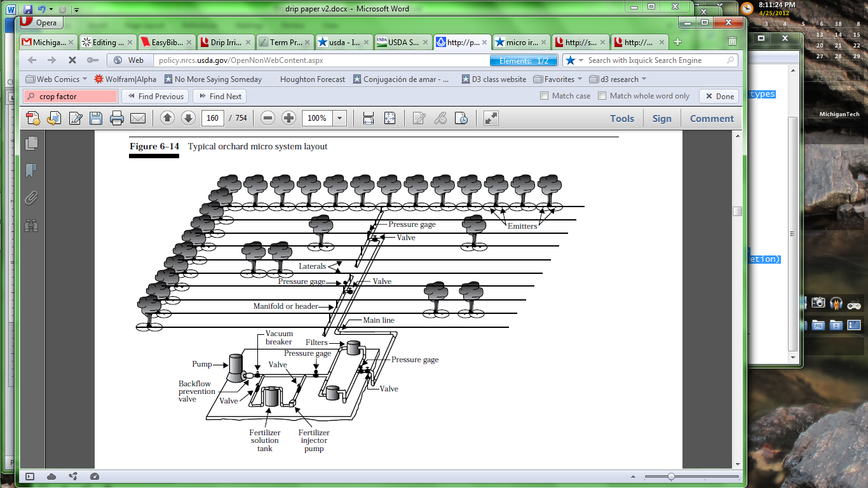The image size is (868, 488).
Task: Open the page thumbnails sidebar icon
Action: (x=31, y=144)
